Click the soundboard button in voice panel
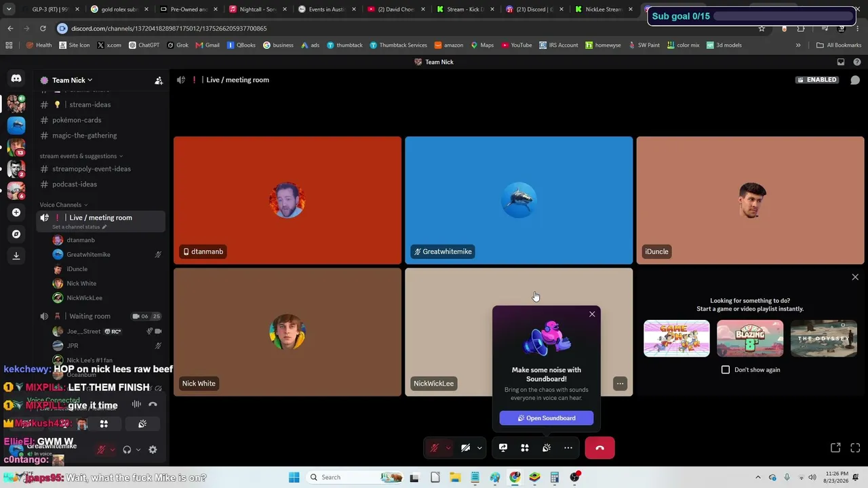Screen dimensions: 868x488 click(x=142, y=424)
